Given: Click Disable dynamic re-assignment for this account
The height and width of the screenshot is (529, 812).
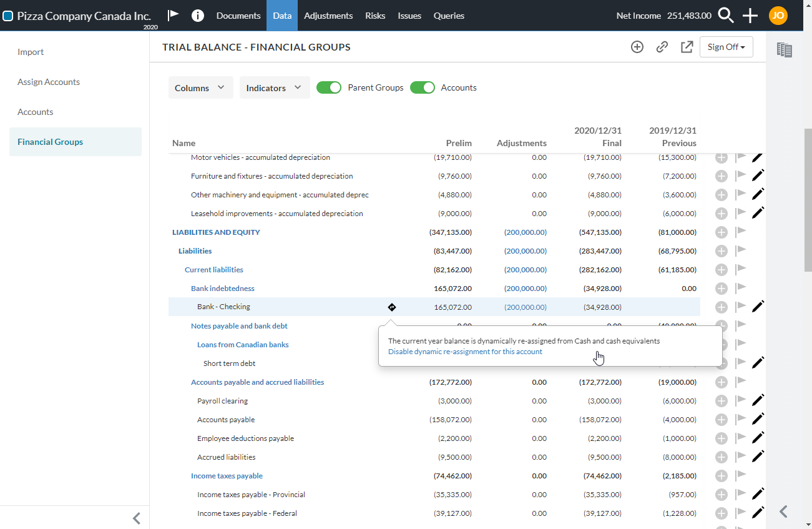Looking at the screenshot, I should [x=465, y=351].
